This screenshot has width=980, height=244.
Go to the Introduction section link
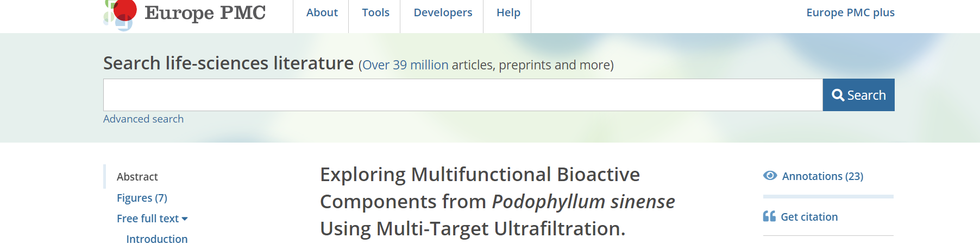(x=157, y=239)
